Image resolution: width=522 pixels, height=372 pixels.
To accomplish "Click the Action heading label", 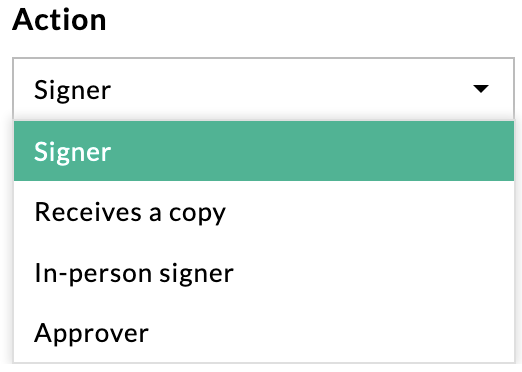I will (59, 20).
